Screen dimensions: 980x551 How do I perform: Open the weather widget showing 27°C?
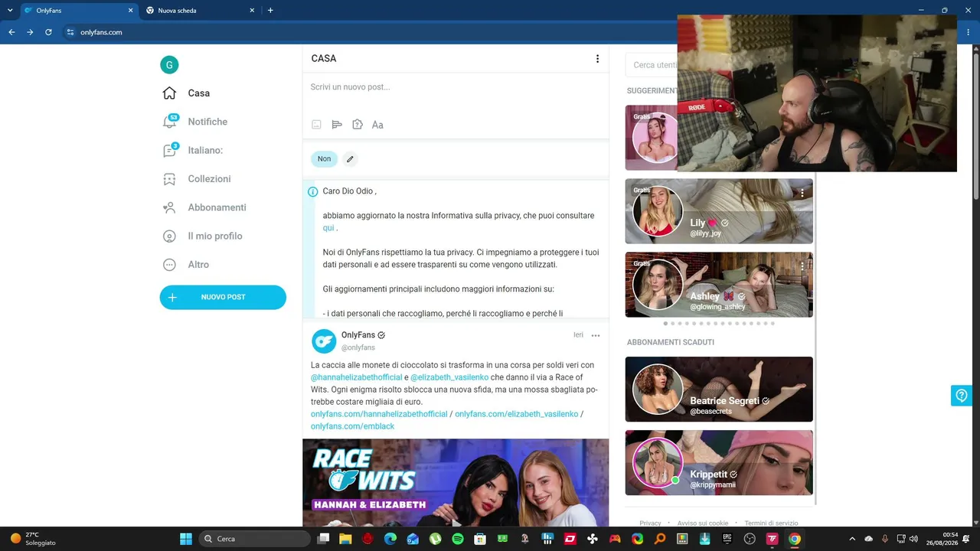pos(33,539)
